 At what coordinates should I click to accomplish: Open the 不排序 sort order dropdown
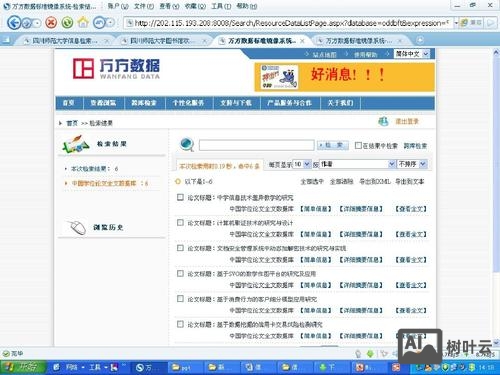tap(412, 164)
